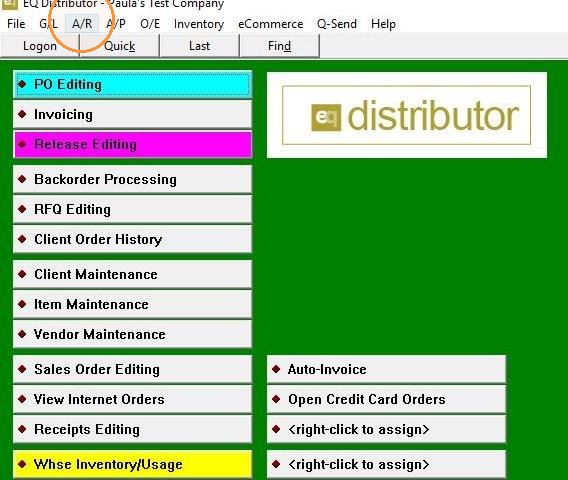Image resolution: width=568 pixels, height=480 pixels.
Task: Open the eCommerce menu
Action: 271,24
